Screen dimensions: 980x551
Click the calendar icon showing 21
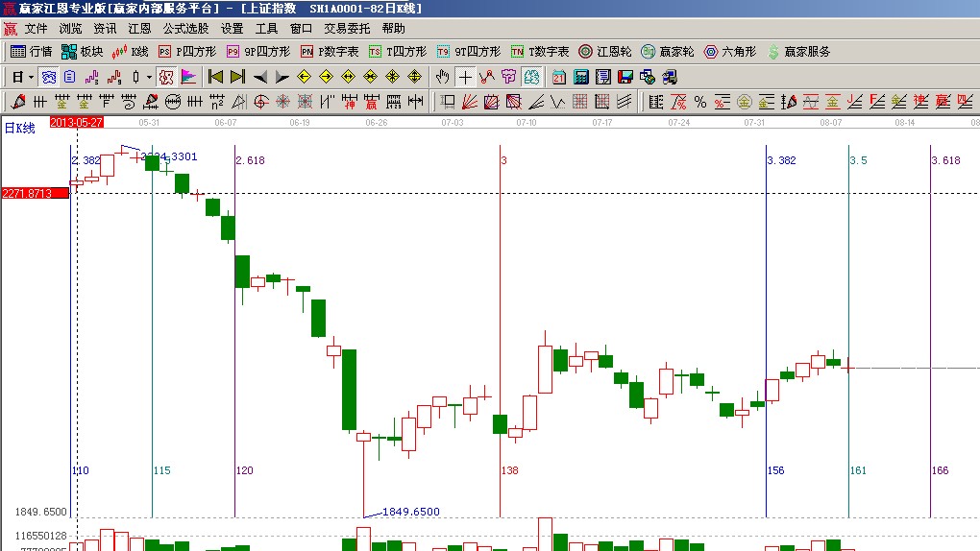[x=559, y=77]
